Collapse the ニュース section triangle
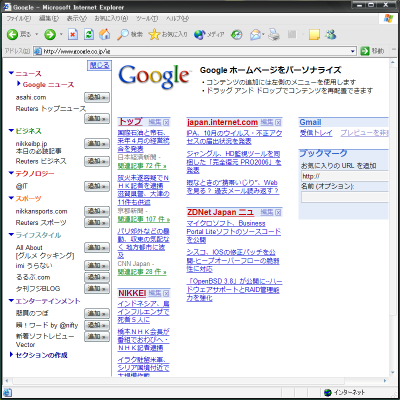Screen dimensions: 400x400 point(11,73)
